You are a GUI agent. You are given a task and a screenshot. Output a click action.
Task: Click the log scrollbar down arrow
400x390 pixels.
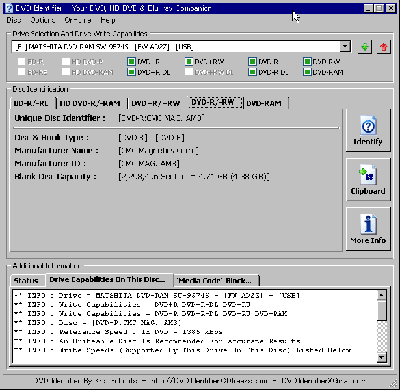click(x=382, y=358)
